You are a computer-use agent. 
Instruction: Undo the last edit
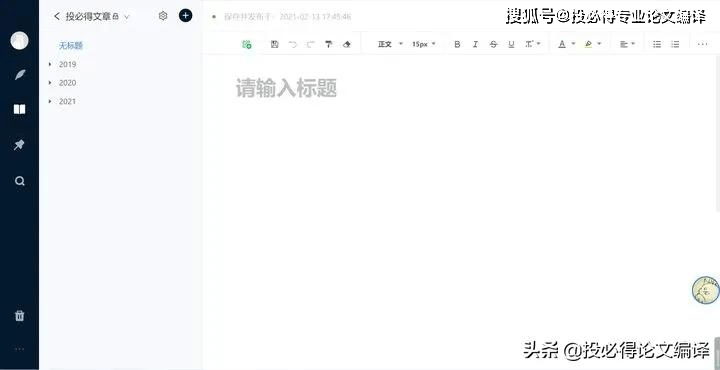click(292, 44)
